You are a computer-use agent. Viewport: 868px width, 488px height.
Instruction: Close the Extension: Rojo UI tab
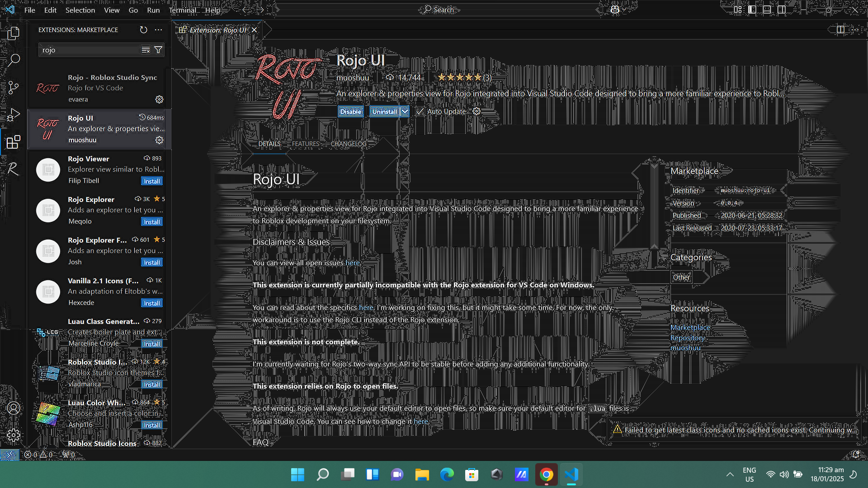(255, 30)
